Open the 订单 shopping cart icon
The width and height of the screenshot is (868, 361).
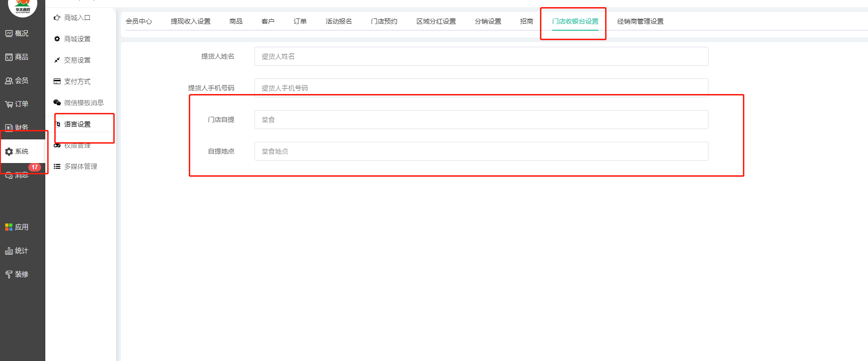click(9, 104)
